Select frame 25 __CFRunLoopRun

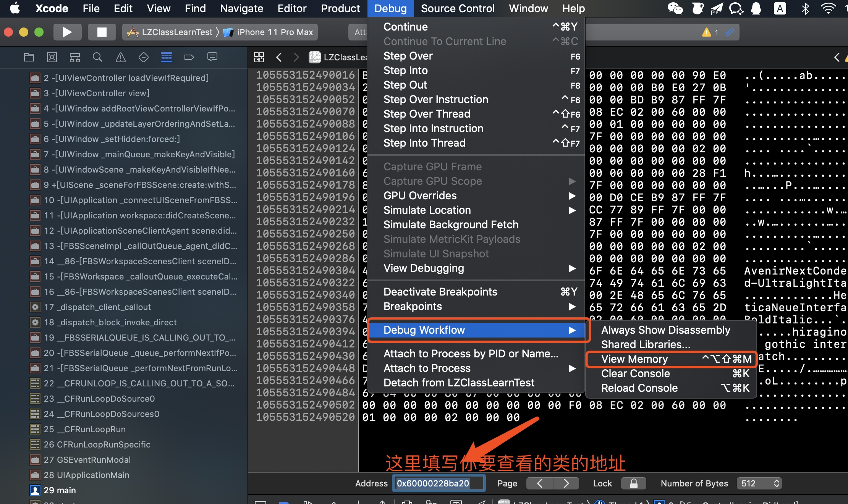pos(124,429)
